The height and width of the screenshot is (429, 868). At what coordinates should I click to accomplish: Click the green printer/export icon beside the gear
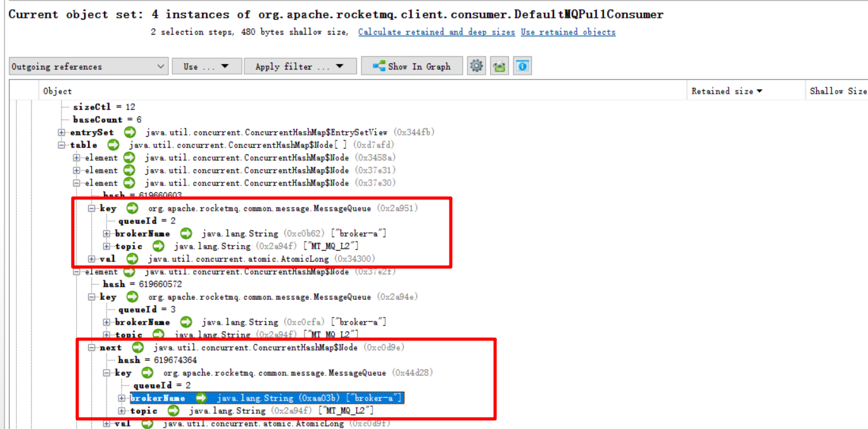[499, 65]
